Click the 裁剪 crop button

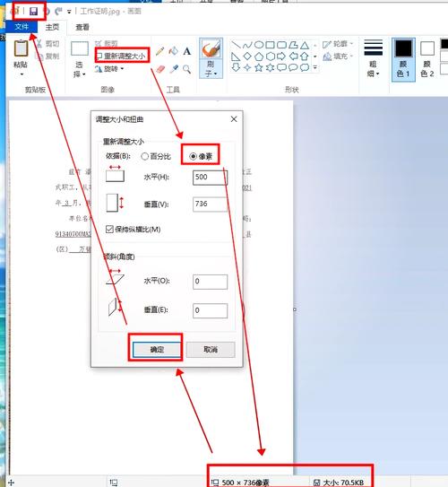click(107, 43)
